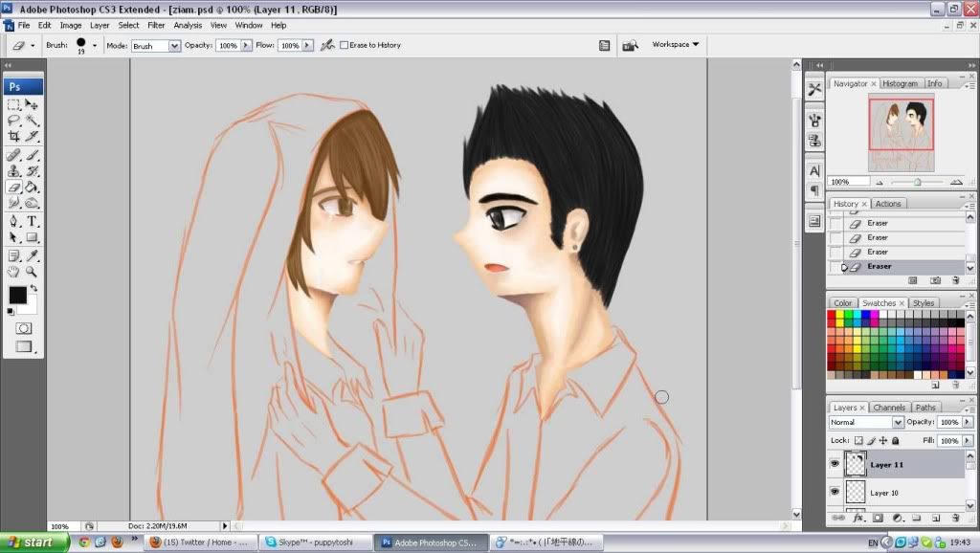Select the Rectangle shape tool
This screenshot has width=980, height=553.
pos(32,237)
